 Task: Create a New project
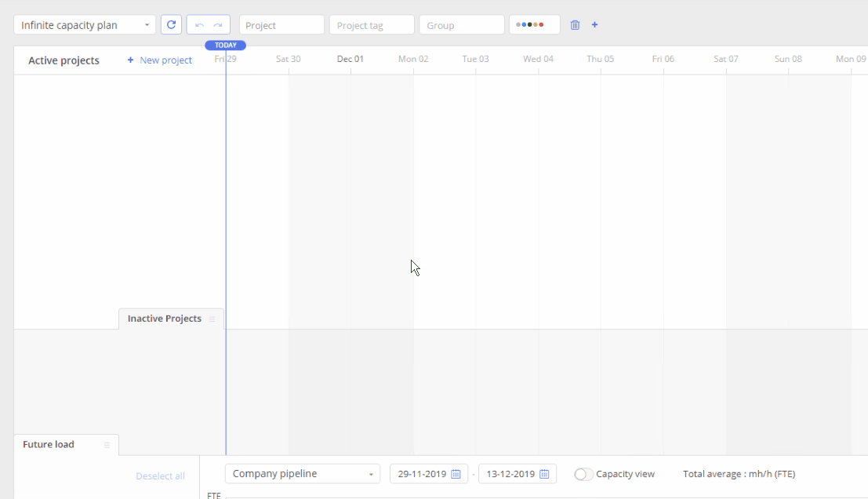coord(159,60)
